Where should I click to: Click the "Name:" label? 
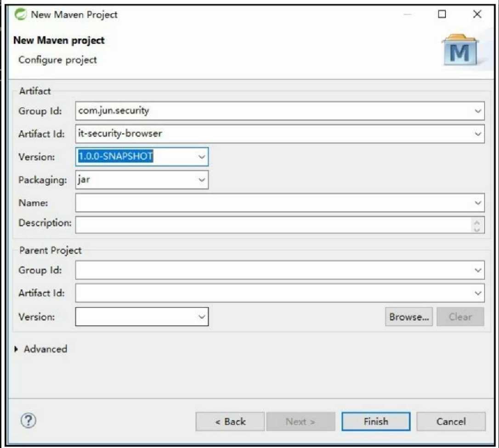pos(33,203)
